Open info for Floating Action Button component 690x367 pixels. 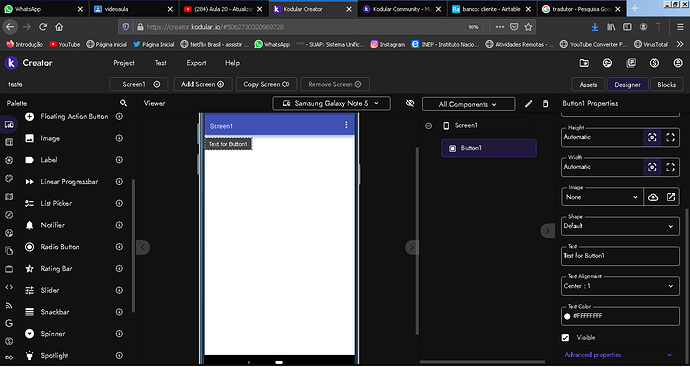click(x=119, y=117)
